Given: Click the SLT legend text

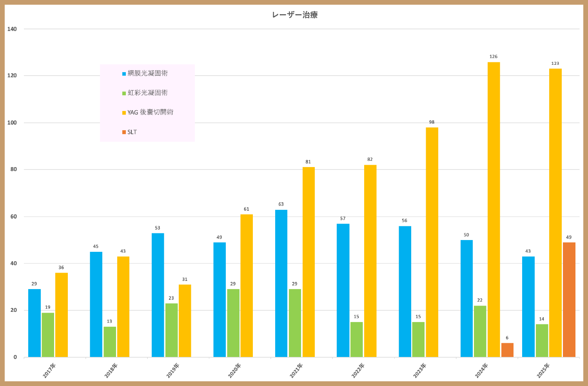Looking at the screenshot, I should [x=132, y=132].
